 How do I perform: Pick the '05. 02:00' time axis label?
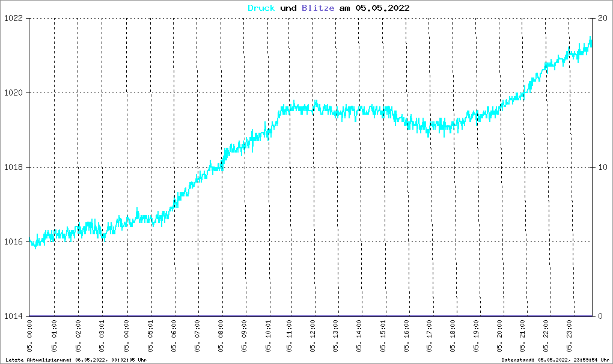pyautogui.click(x=78, y=336)
